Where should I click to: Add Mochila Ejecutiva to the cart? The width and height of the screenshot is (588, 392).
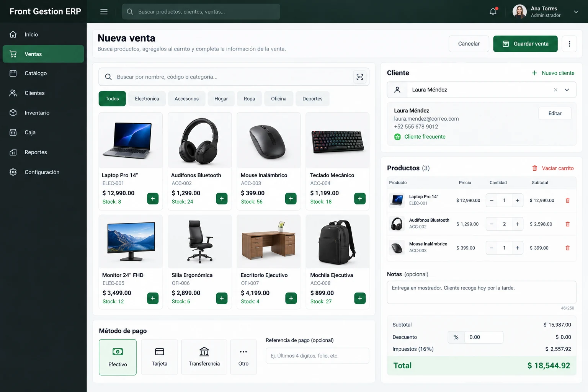coord(360,298)
